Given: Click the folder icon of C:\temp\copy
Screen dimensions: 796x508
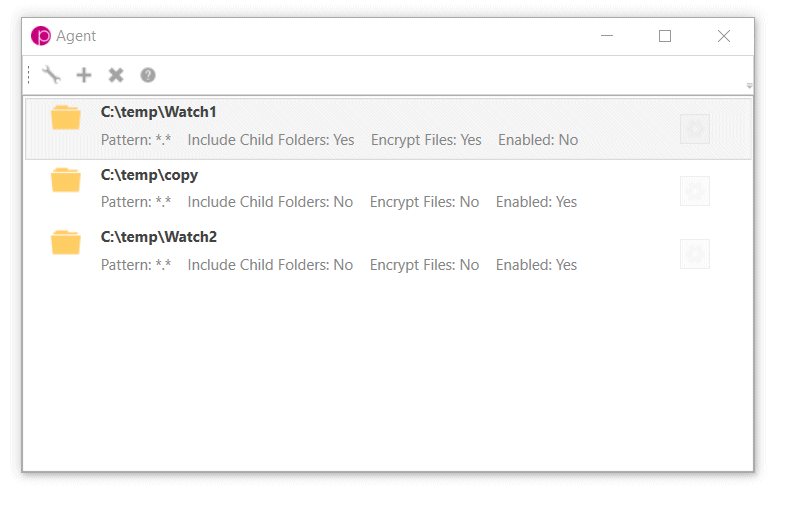Looking at the screenshot, I should (x=65, y=180).
